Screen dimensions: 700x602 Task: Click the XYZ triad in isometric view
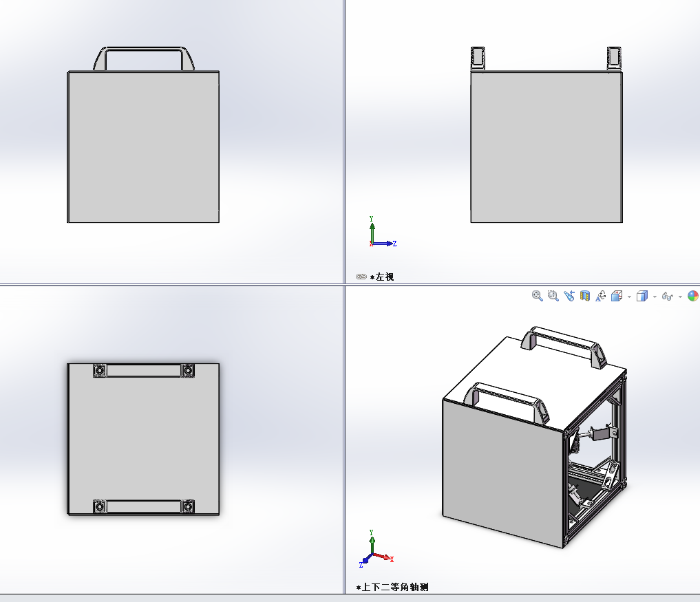point(376,548)
